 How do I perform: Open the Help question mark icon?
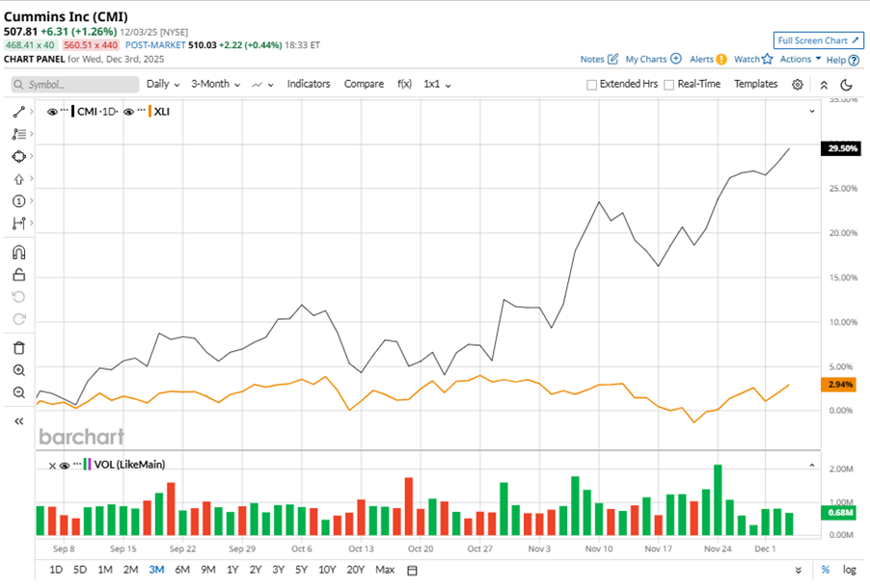(854, 60)
